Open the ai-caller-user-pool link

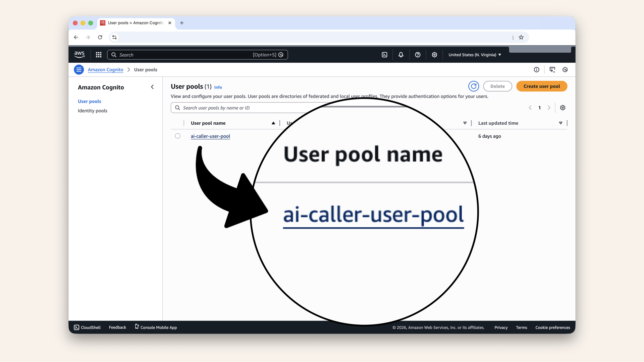pos(210,136)
